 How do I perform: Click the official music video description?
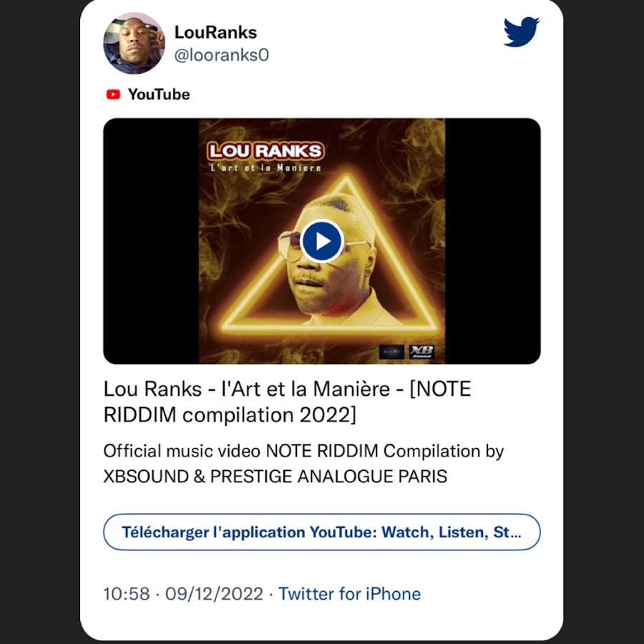303,464
